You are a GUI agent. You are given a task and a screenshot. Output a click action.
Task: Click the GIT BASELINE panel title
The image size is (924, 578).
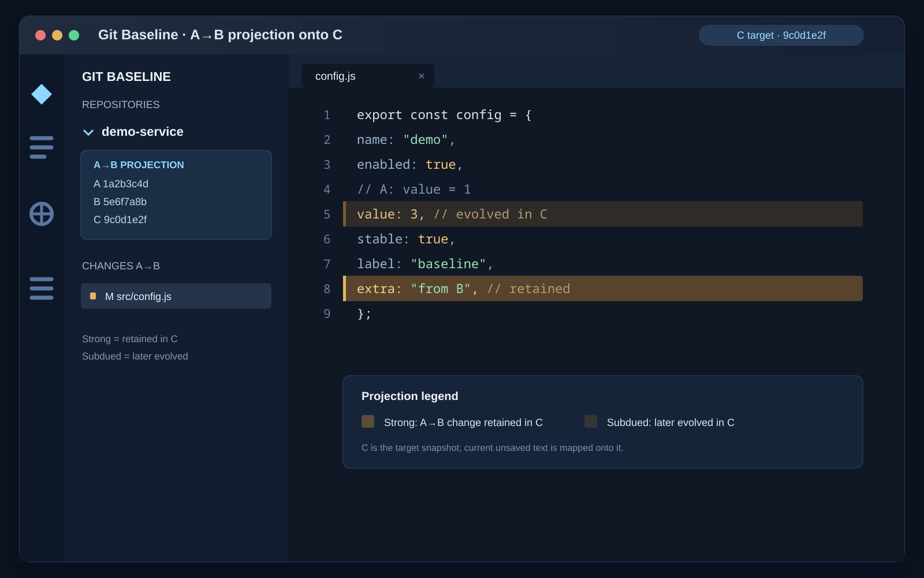pos(126,77)
